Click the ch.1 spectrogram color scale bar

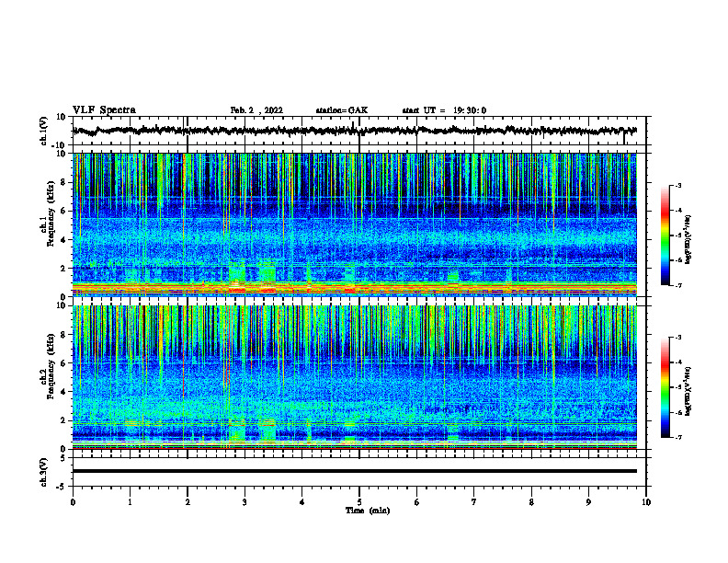pyautogui.click(x=665, y=236)
